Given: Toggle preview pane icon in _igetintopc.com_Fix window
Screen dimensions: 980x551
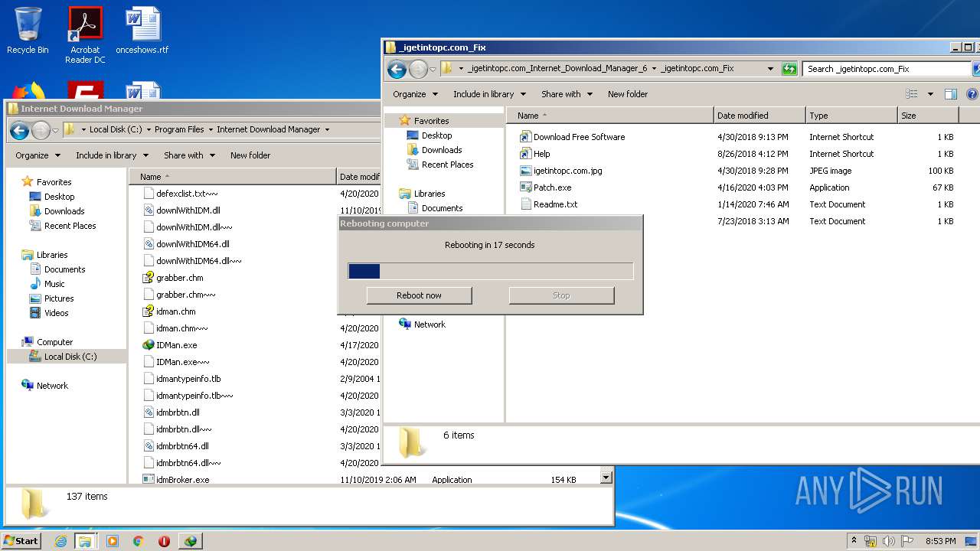Looking at the screenshot, I should [x=950, y=94].
